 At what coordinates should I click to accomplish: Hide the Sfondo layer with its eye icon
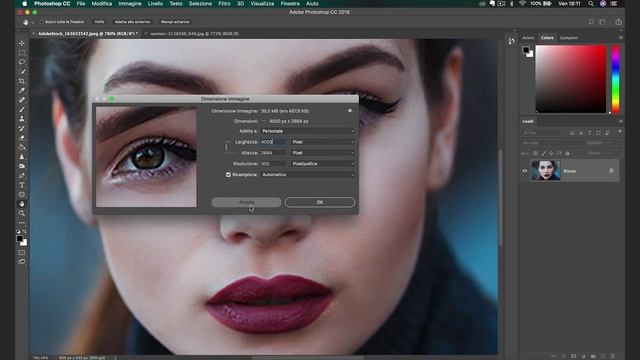pyautogui.click(x=525, y=171)
